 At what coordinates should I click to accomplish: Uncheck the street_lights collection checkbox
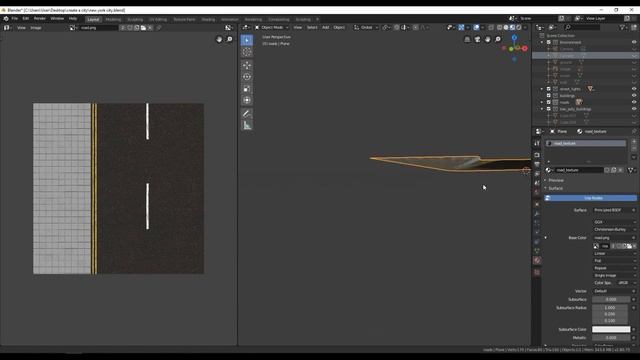click(549, 89)
